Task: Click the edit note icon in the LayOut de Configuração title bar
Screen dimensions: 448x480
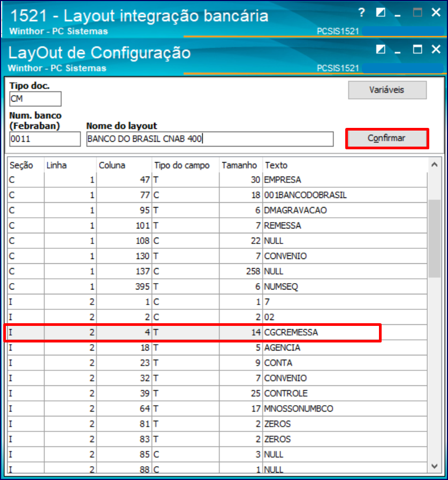Action: pos(381,49)
